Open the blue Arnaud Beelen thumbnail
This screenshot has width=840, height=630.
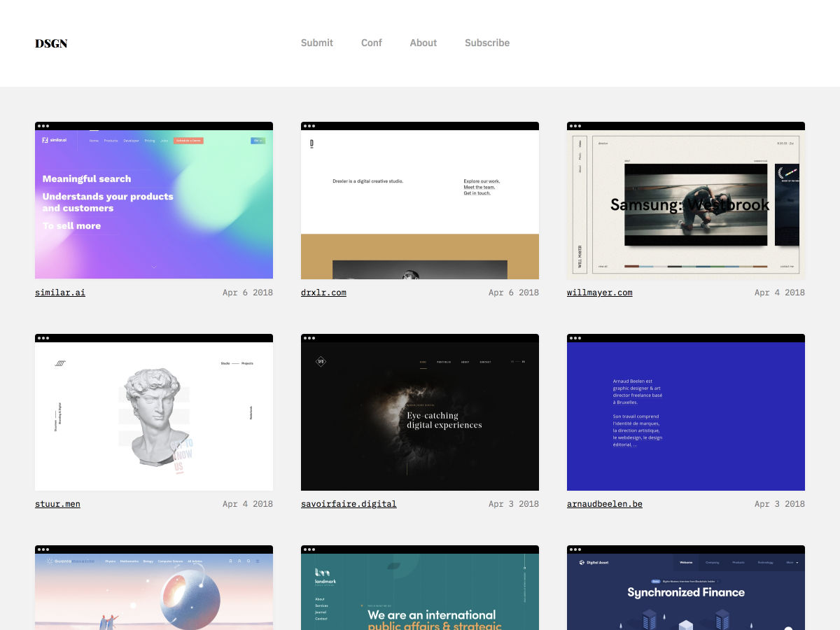[x=686, y=412]
